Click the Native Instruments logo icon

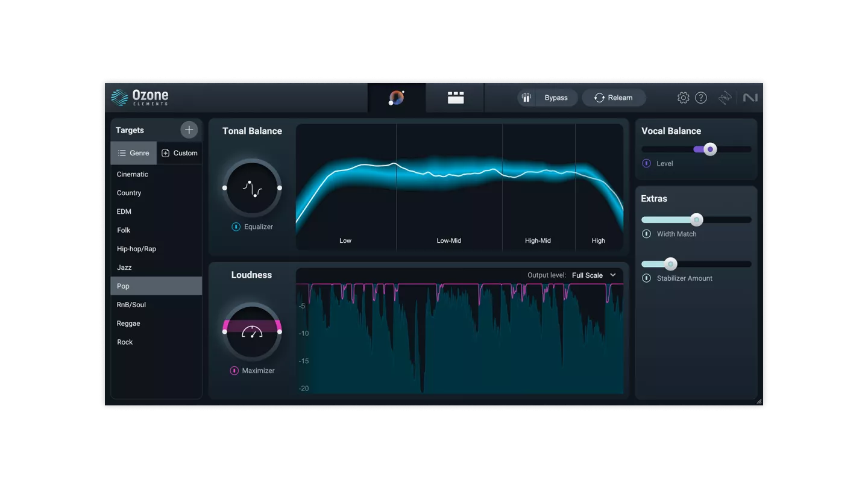[750, 98]
